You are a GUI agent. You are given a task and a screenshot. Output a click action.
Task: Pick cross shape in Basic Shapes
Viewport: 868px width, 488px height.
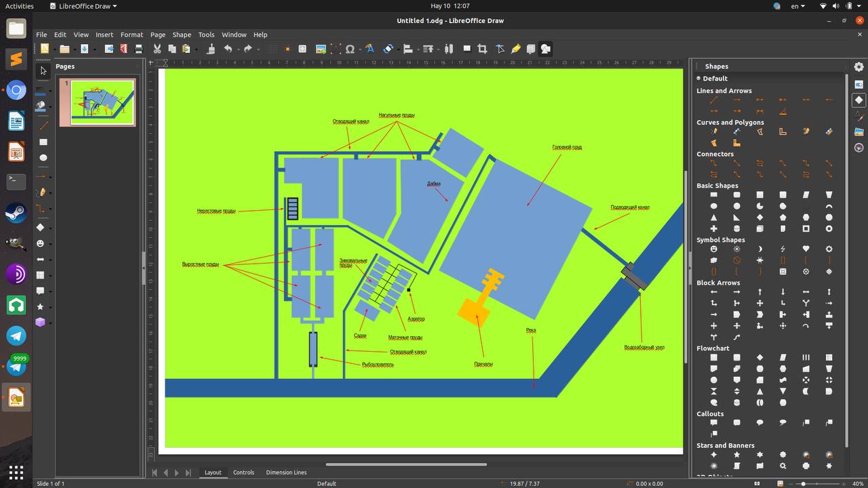click(713, 228)
